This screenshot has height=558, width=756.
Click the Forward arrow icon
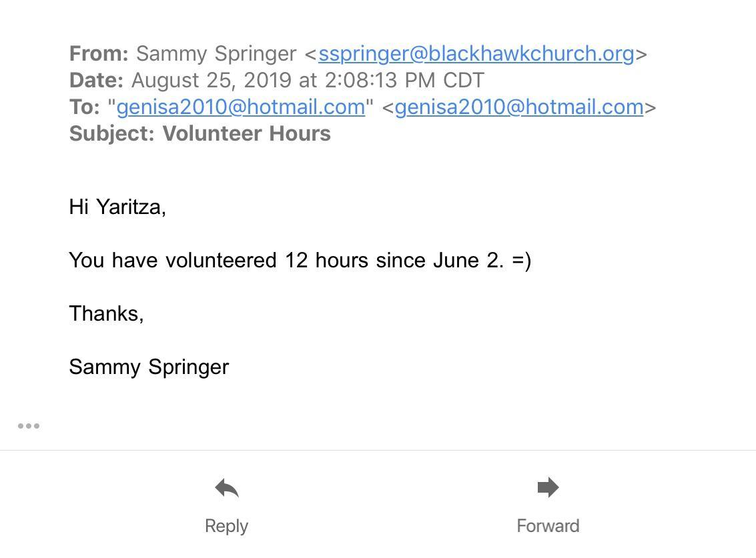tap(548, 487)
